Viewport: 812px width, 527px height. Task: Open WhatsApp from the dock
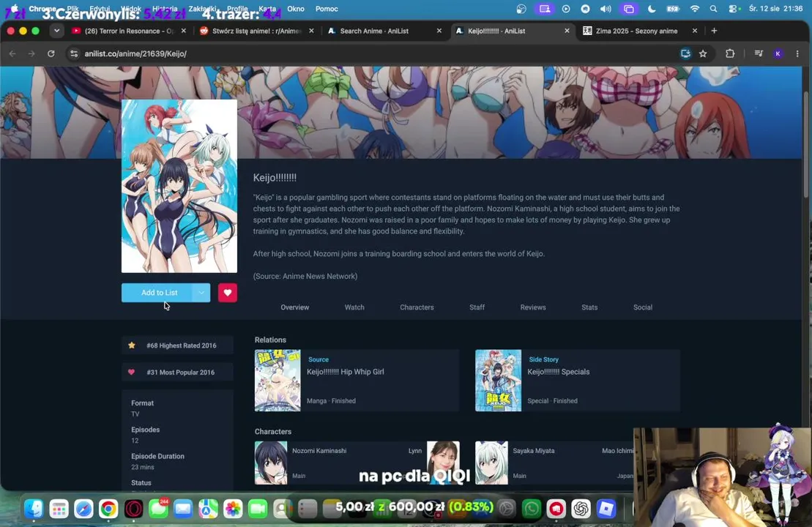(531, 509)
